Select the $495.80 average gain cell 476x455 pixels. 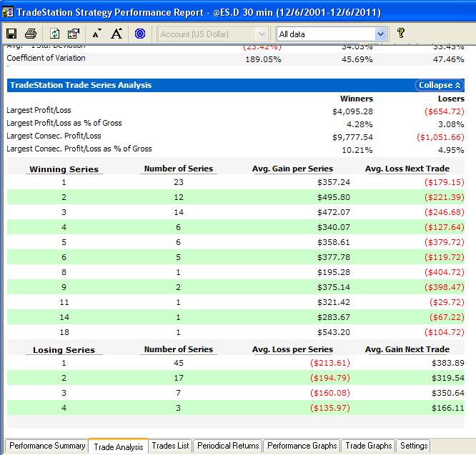click(334, 197)
